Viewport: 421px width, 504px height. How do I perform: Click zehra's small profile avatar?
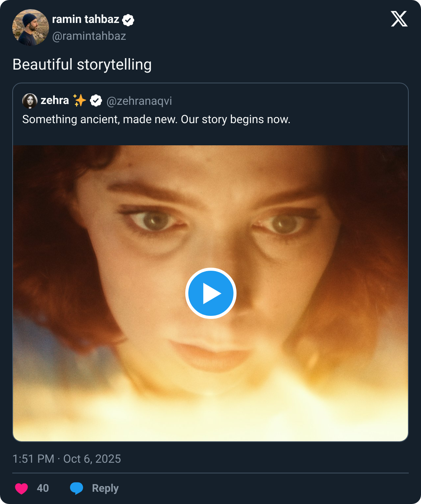[30, 101]
